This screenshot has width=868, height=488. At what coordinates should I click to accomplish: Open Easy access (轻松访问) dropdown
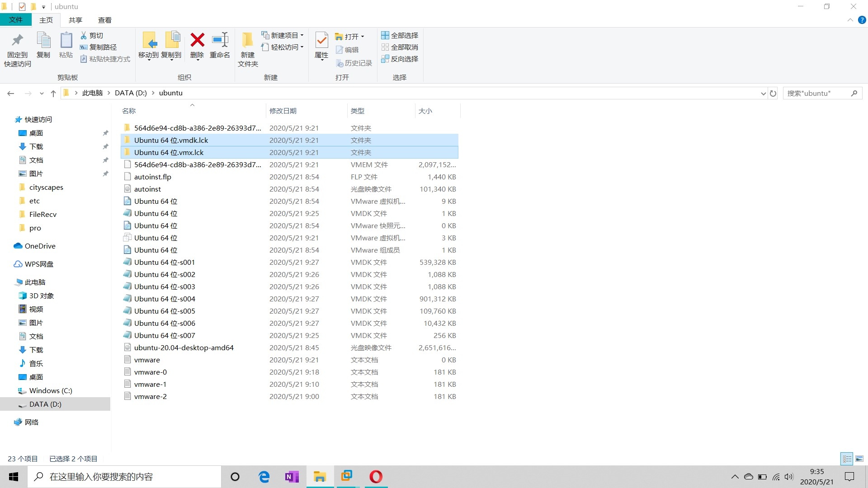[x=283, y=47]
